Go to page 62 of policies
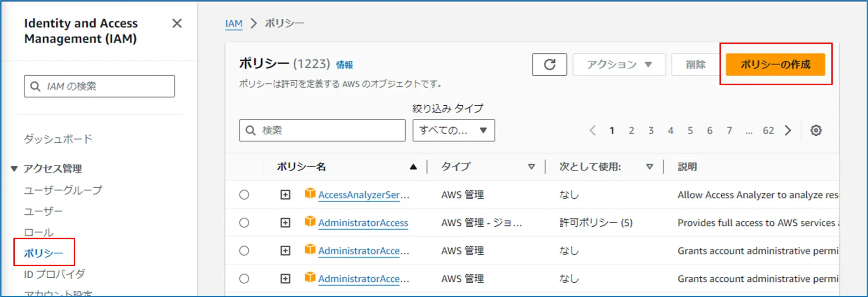868x297 pixels. 768,130
